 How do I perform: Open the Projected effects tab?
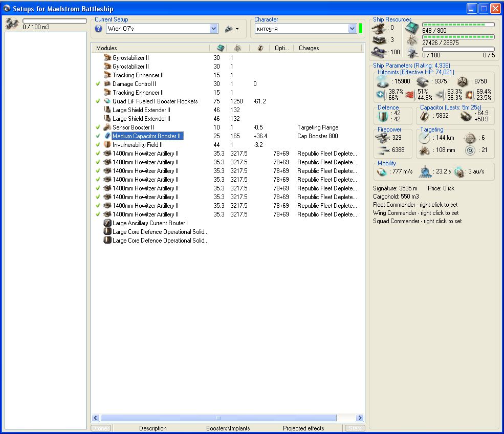click(x=303, y=428)
